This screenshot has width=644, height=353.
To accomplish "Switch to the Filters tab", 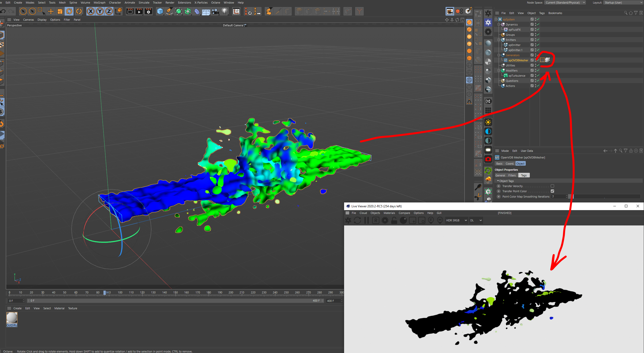I will (512, 175).
